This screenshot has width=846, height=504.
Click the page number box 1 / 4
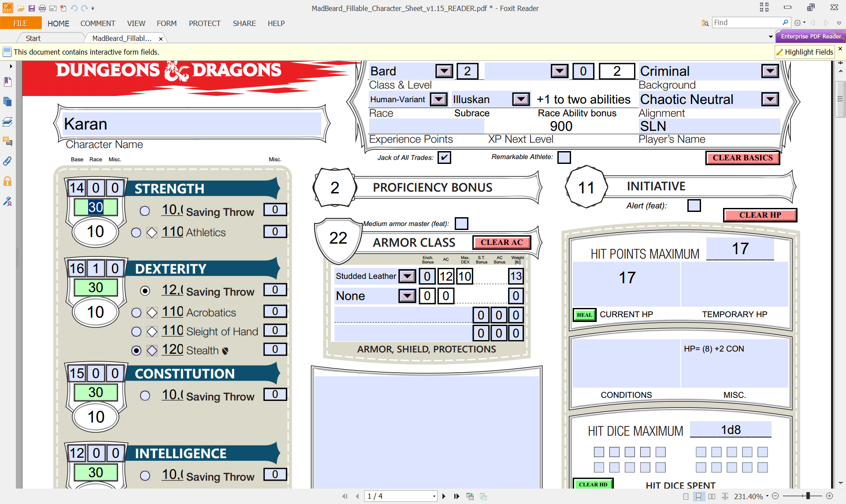tap(401, 496)
